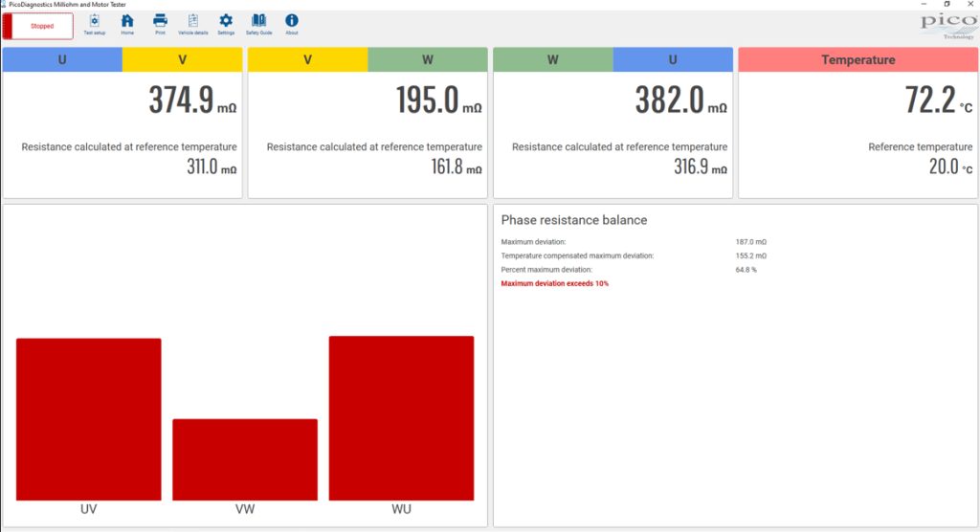Click the 374.9 mΩ resistance reading
980x532 pixels.
pos(192,100)
